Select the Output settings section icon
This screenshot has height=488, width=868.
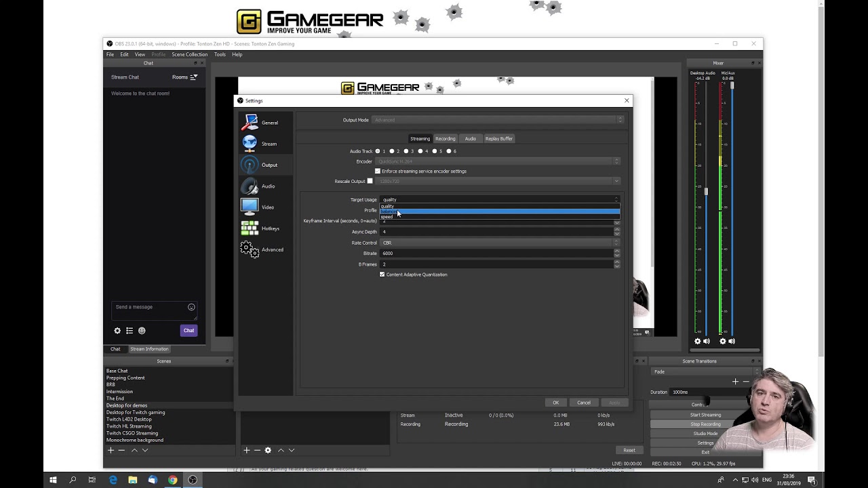click(250, 165)
